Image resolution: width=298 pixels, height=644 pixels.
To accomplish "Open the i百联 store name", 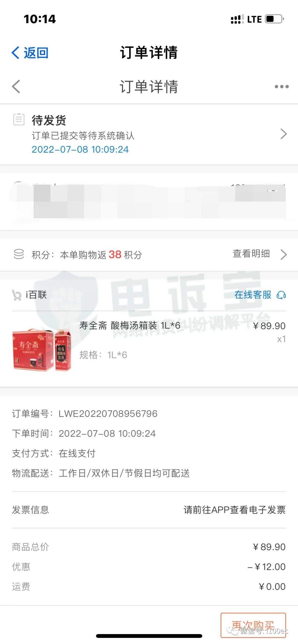I will tap(36, 295).
